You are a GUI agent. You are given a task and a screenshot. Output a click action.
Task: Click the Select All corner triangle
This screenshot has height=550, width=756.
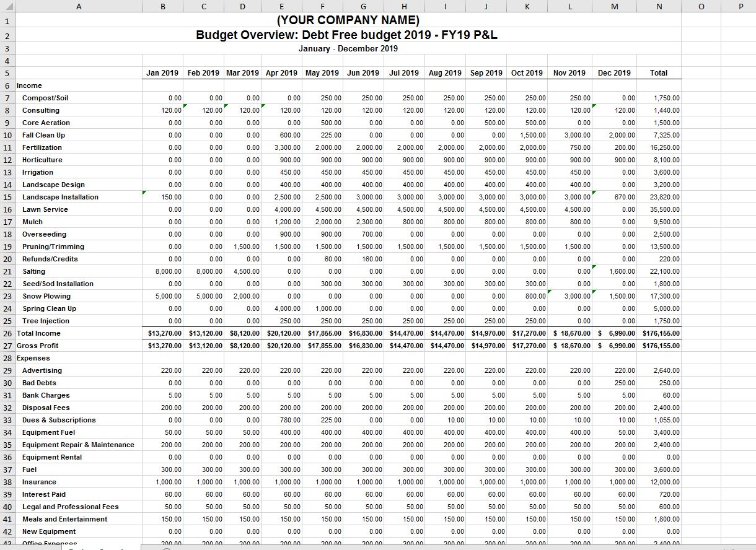pos(7,6)
